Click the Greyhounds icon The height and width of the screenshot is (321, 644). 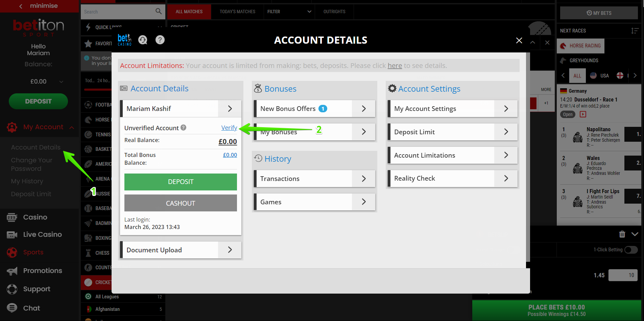[563, 61]
